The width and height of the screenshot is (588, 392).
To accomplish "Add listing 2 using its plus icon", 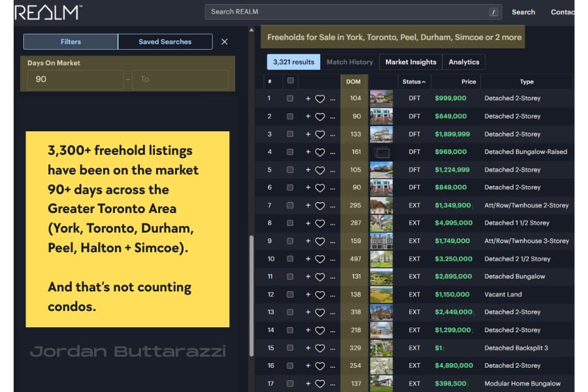I will pos(308,116).
